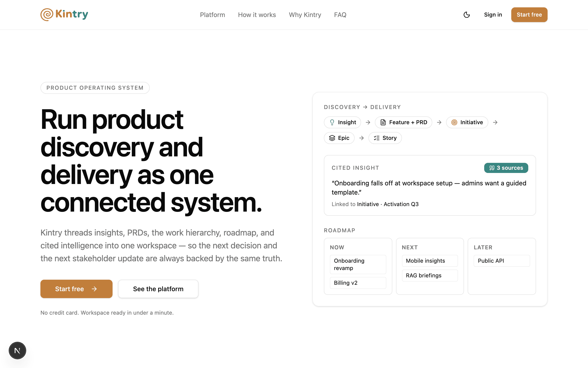Click the Insight lightbulb icon

coord(332,122)
